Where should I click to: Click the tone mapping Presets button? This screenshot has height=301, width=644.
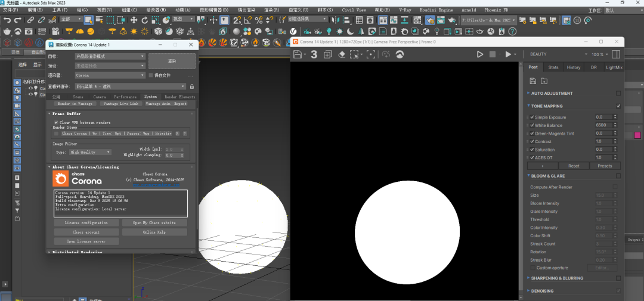605,166
